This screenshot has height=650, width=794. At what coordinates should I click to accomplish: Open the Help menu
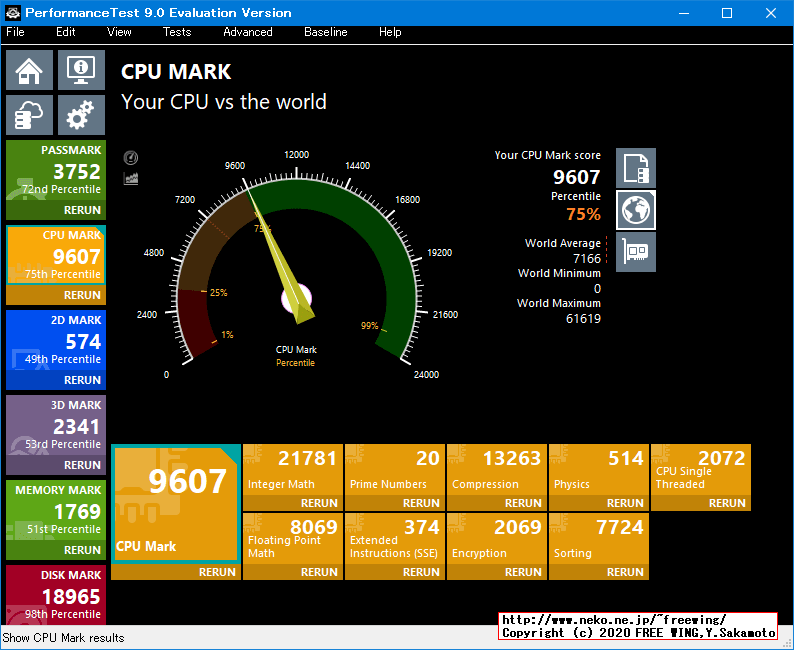[x=390, y=32]
